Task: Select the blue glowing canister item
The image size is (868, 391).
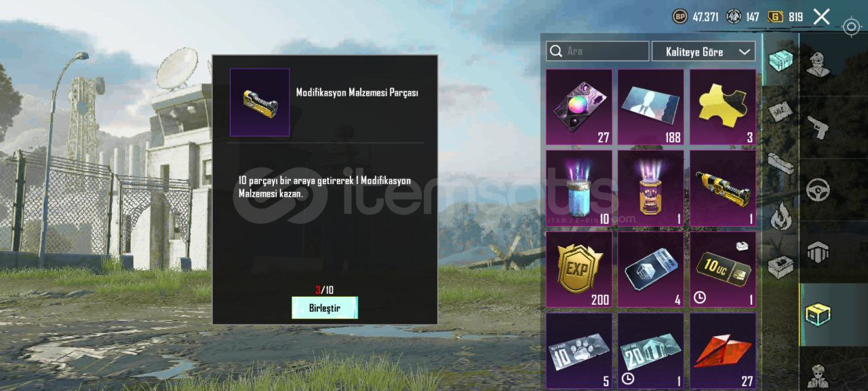Action: point(579,188)
